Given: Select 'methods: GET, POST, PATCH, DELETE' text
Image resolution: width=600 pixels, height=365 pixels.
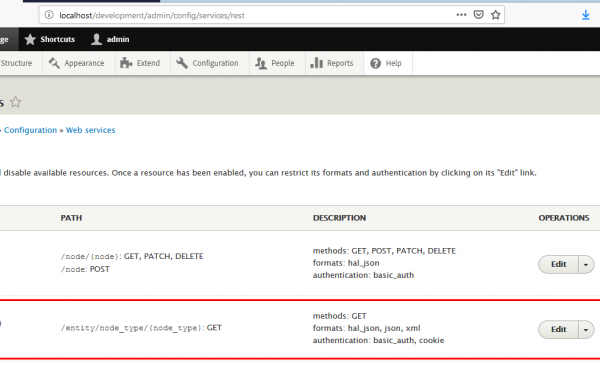Looking at the screenshot, I should coord(384,251).
